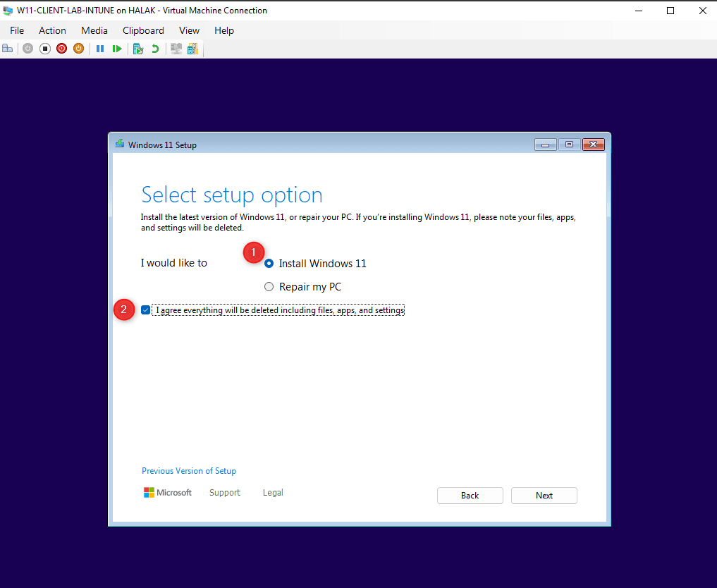717x588 pixels.
Task: Send Ctrl+Alt+Delete to the VM
Action: coord(7,48)
